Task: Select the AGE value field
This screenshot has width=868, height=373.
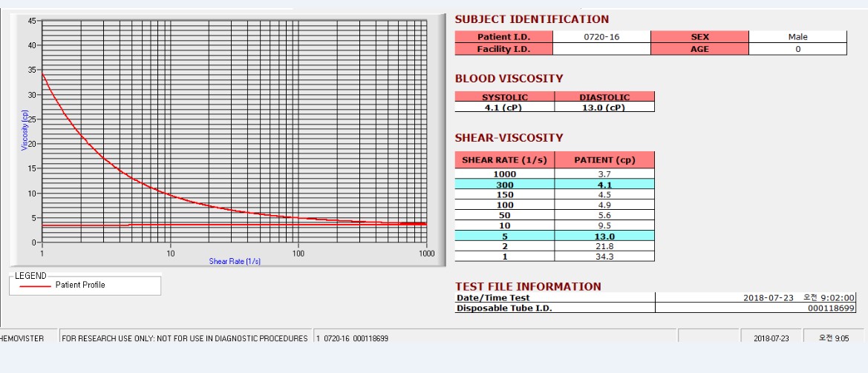Action: (x=797, y=49)
